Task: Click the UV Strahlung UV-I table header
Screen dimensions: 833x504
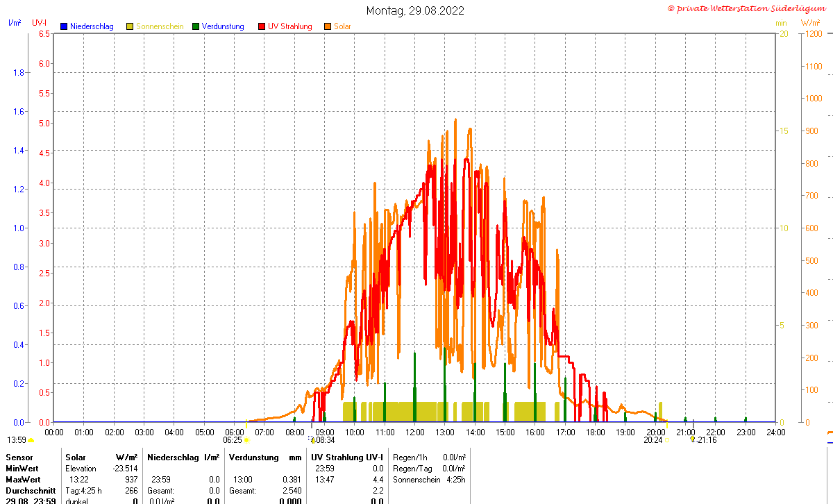Action: pyautogui.click(x=347, y=457)
